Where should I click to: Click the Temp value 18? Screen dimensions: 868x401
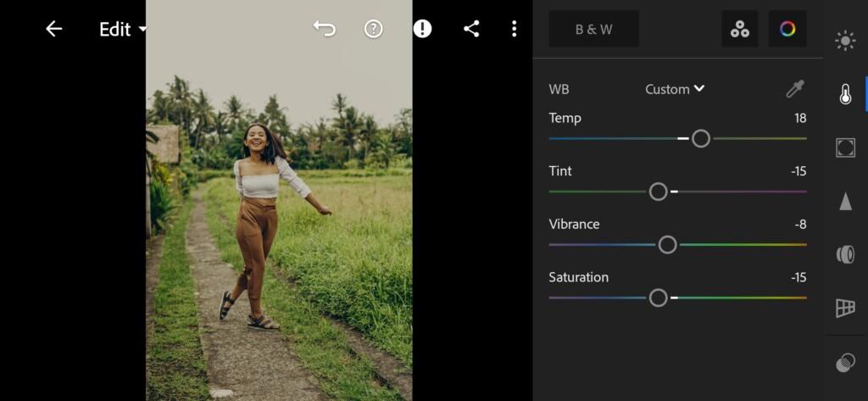tap(800, 118)
